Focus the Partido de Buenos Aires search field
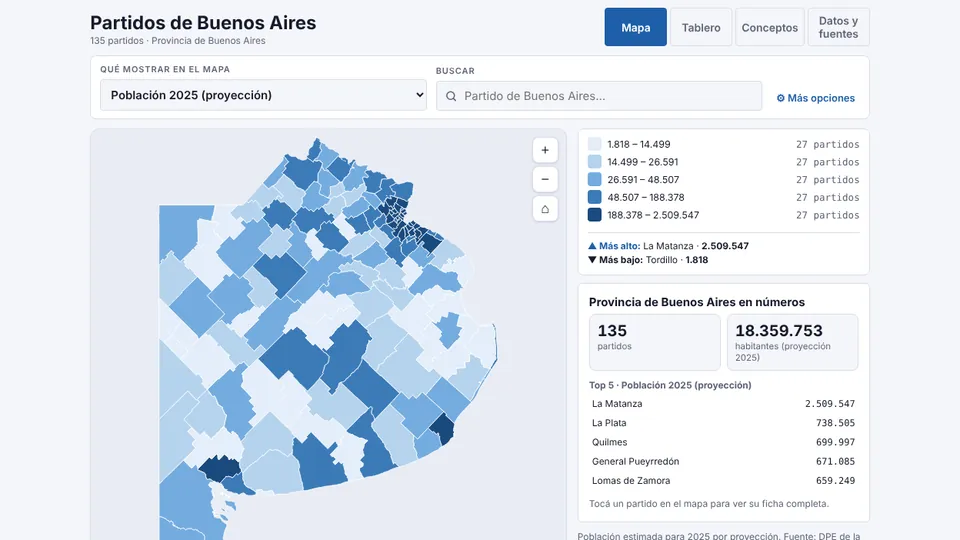Screen dimensions: 960x540 pyautogui.click(x=599, y=96)
